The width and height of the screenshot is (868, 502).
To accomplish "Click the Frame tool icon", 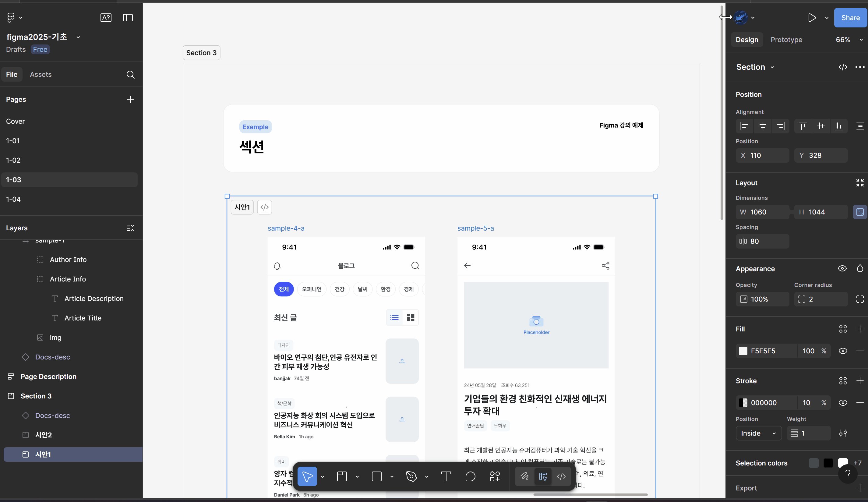I will pos(342,476).
